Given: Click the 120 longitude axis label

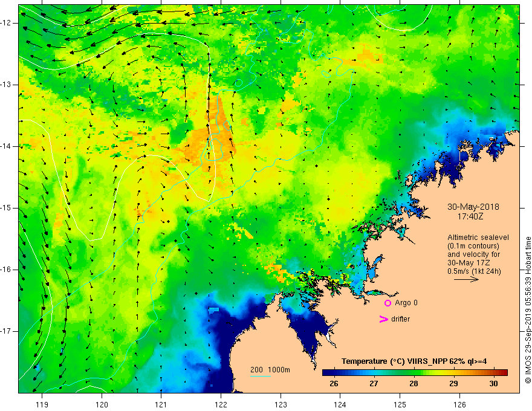Looking at the screenshot, I should 102,404.
